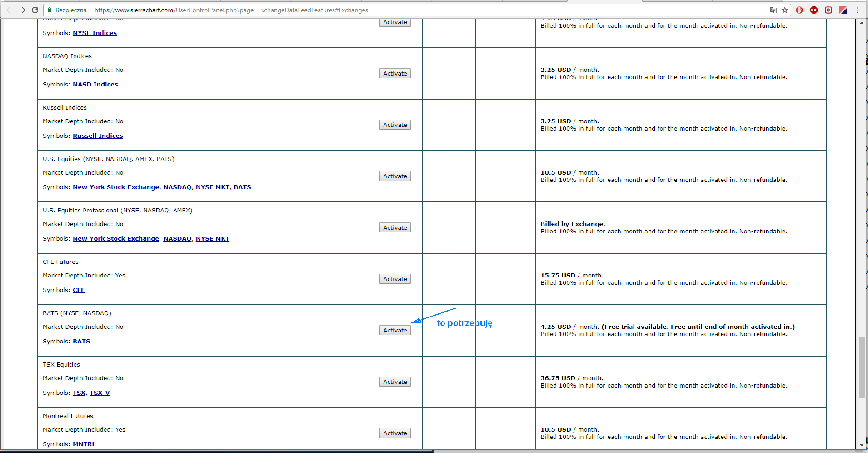Open the Google Translate icon in address bar
Screen dimensions: 868x453
773,10
